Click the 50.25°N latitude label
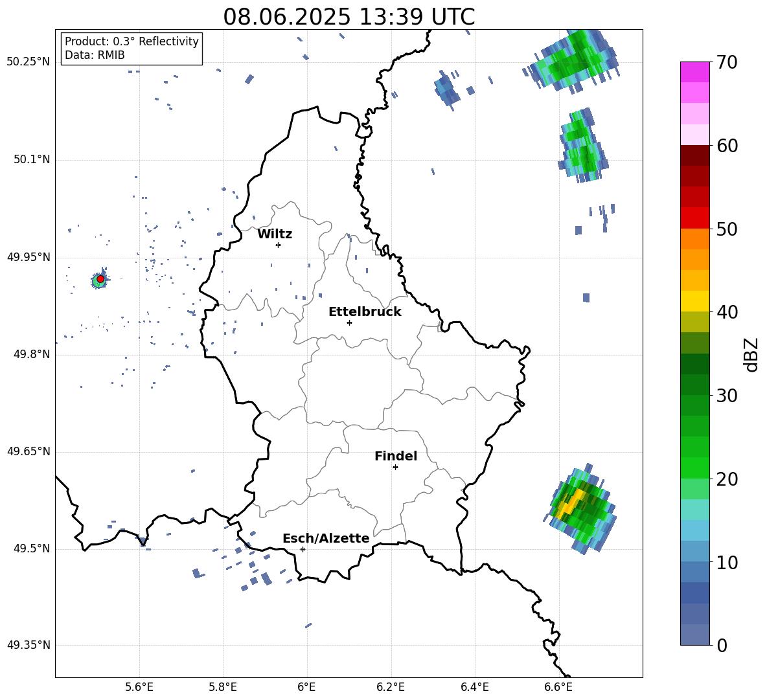The height and width of the screenshot is (700, 767). point(29,62)
